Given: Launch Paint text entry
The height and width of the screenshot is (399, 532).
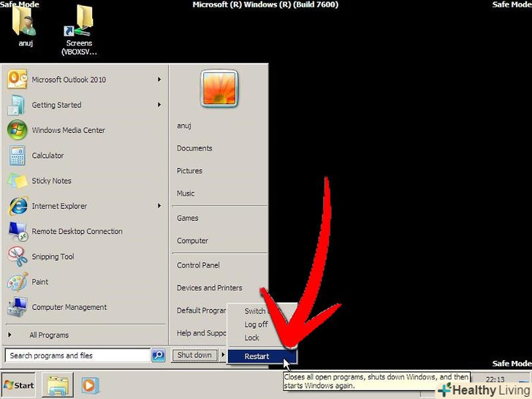Looking at the screenshot, I should (x=40, y=281).
